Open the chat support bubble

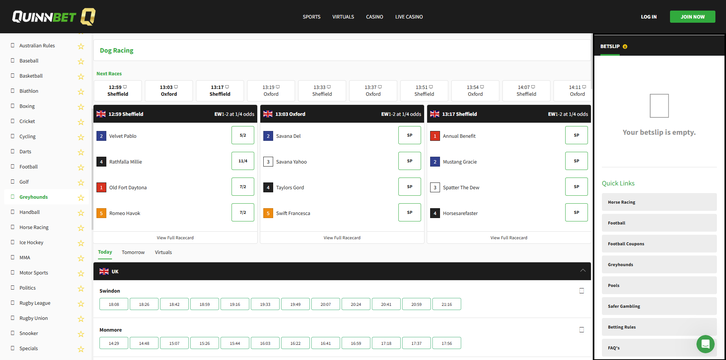705,344
